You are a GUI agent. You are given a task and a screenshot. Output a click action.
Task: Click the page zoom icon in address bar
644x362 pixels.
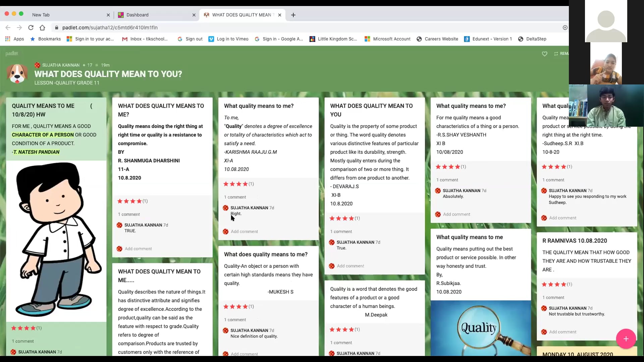click(565, 27)
